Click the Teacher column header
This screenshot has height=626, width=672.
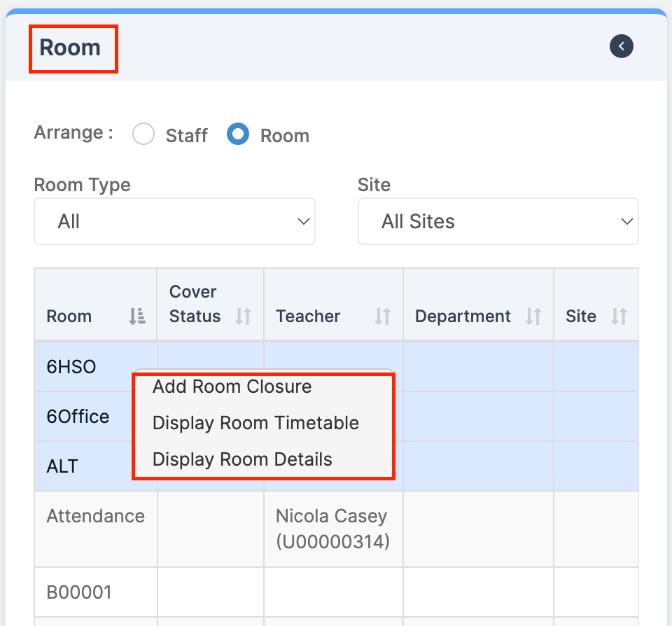point(333,305)
